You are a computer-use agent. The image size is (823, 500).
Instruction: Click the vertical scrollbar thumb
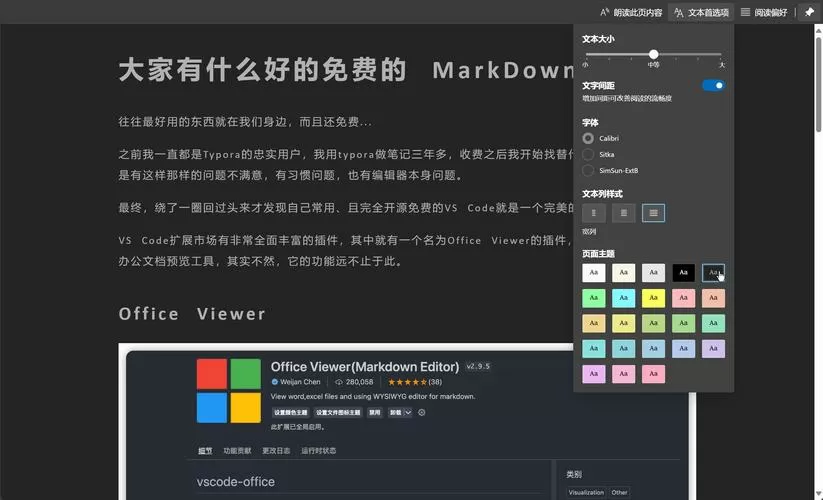click(818, 84)
